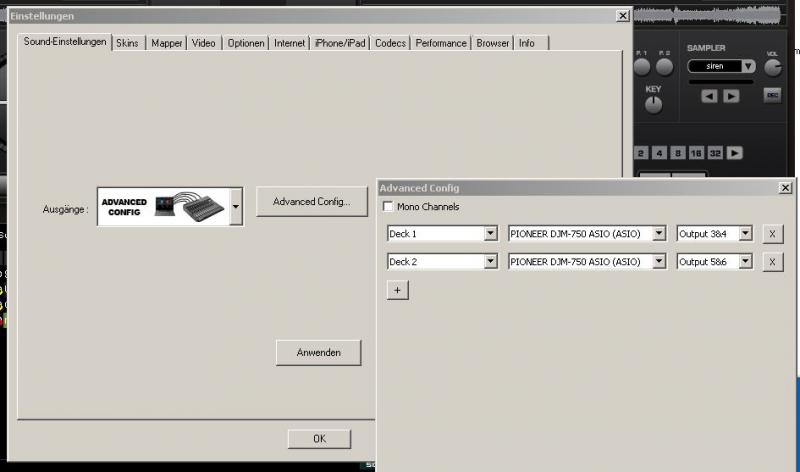The image size is (800, 472).
Task: Click the arrow after loop length 32
Action: pos(734,153)
